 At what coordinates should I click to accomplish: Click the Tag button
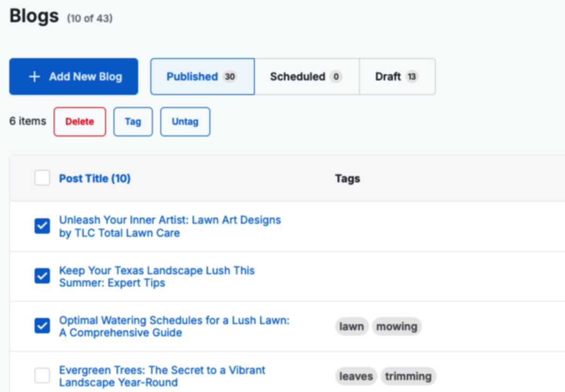coord(133,122)
